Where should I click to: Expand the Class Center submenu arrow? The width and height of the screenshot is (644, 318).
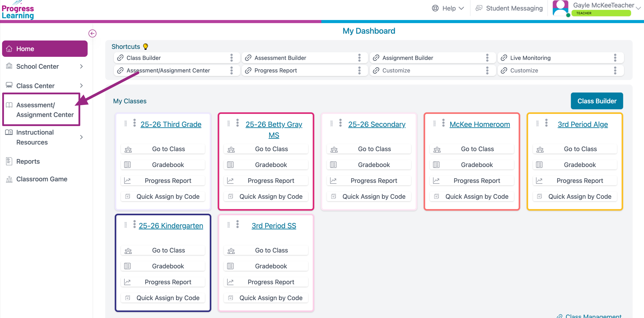point(81,86)
